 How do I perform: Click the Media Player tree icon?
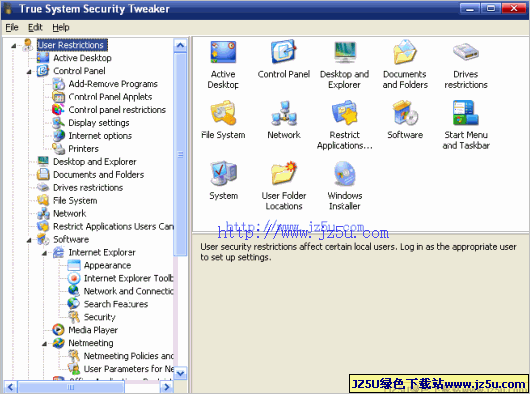pyautogui.click(x=58, y=330)
